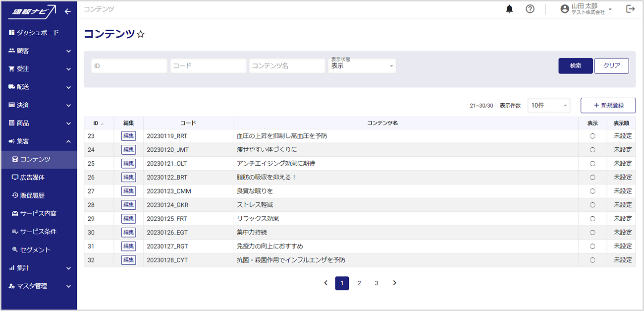Go to previous page using left chevron
Viewport: 644px width, 311px height.
click(x=325, y=283)
